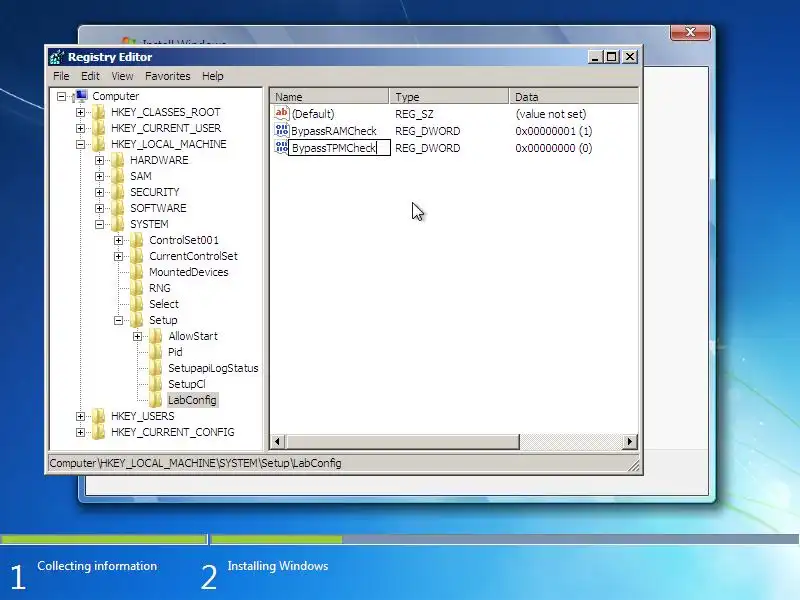800x600 pixels.
Task: Click the HKEY_LOCAL_MACHINE folder icon
Action: tap(98, 144)
